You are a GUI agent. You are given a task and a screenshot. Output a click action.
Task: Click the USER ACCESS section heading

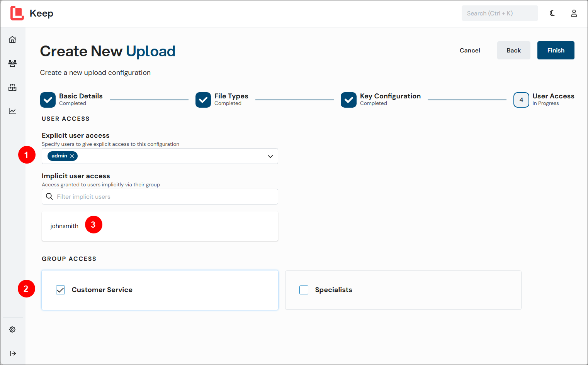[66, 119]
